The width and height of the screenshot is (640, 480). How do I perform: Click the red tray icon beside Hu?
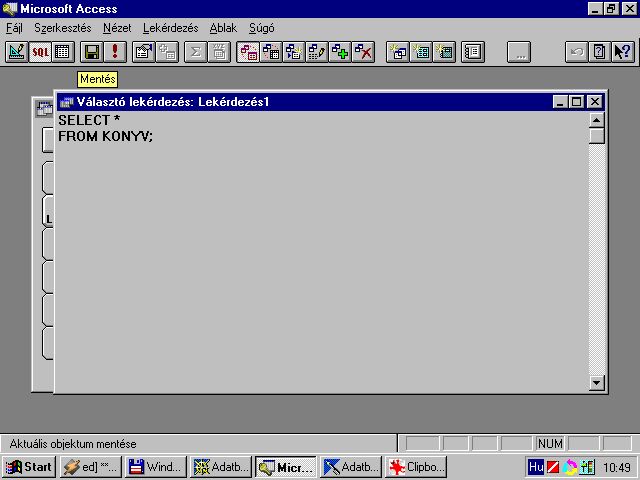(553, 467)
